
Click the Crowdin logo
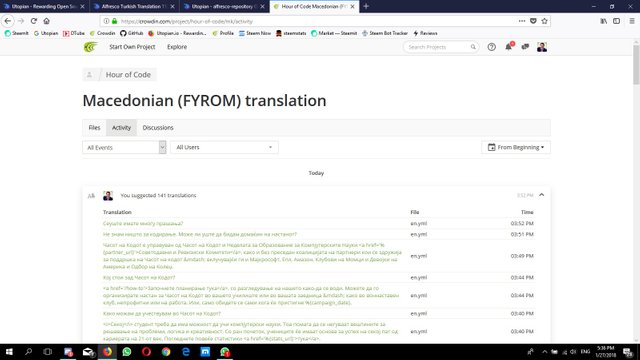coord(91,47)
